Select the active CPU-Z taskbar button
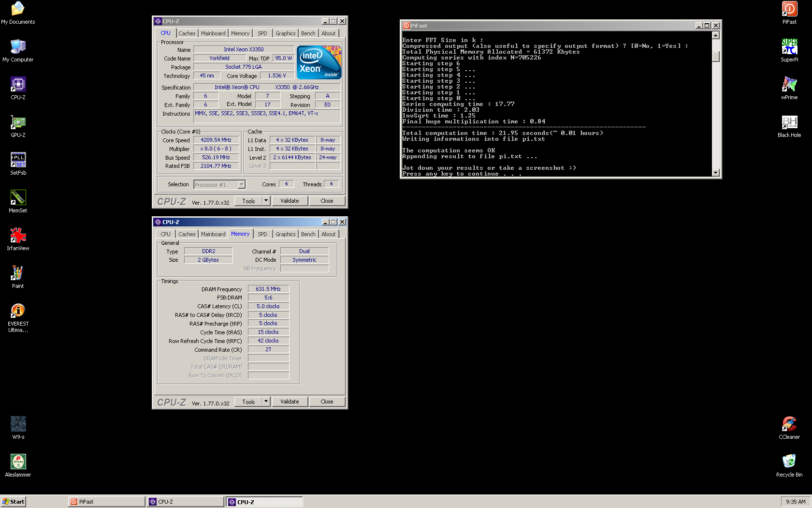The width and height of the screenshot is (812, 508). pyautogui.click(x=264, y=502)
